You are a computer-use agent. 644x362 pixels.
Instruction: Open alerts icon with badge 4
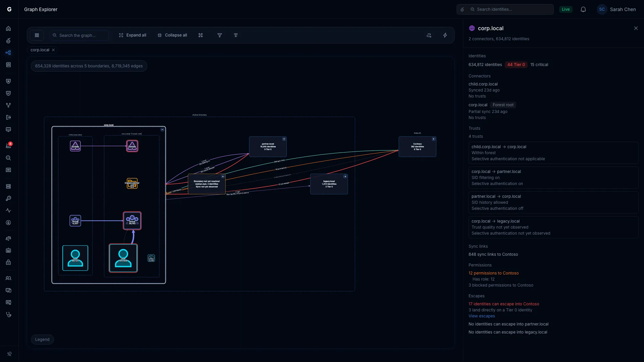[8, 145]
